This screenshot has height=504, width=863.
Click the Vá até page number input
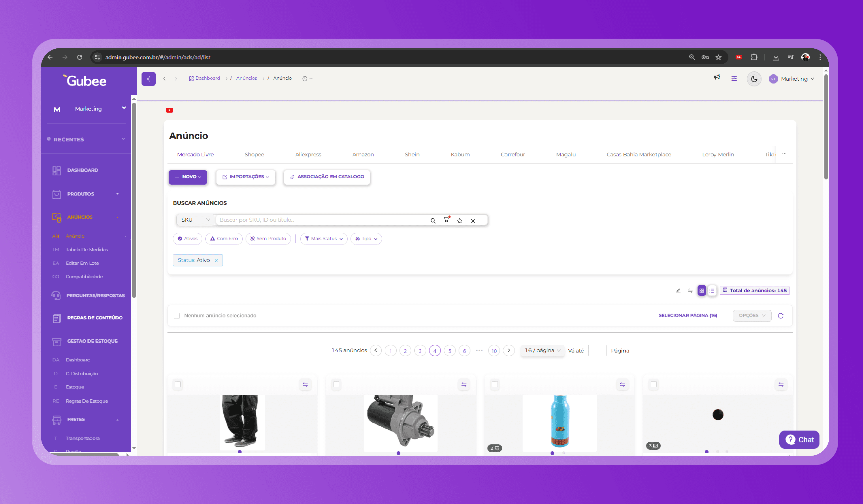[x=597, y=350]
